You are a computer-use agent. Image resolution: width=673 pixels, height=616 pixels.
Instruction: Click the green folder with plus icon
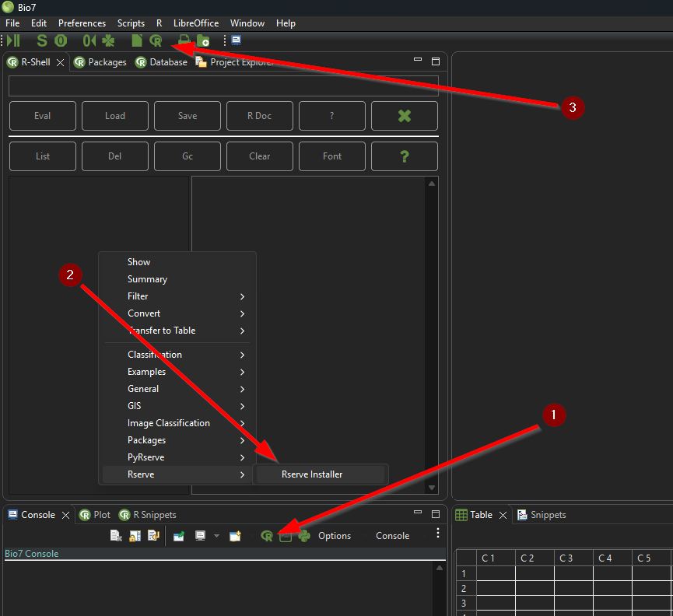pos(203,40)
